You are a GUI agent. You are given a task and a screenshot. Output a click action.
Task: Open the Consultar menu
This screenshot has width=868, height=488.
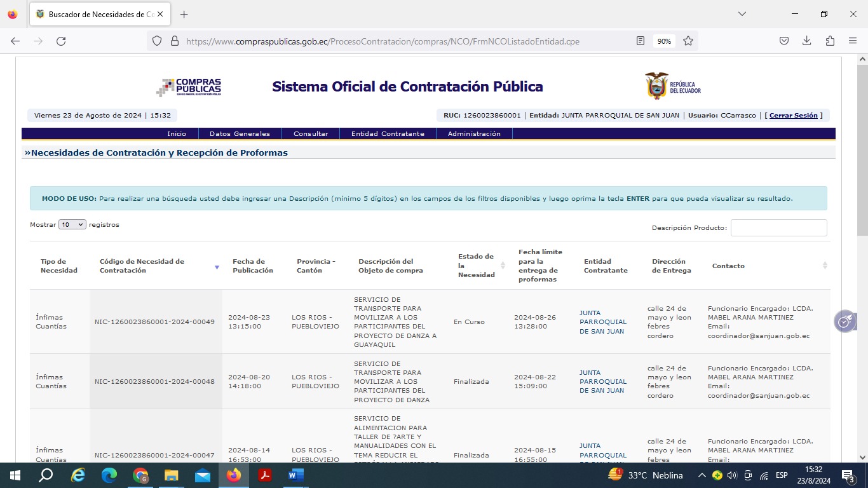311,134
